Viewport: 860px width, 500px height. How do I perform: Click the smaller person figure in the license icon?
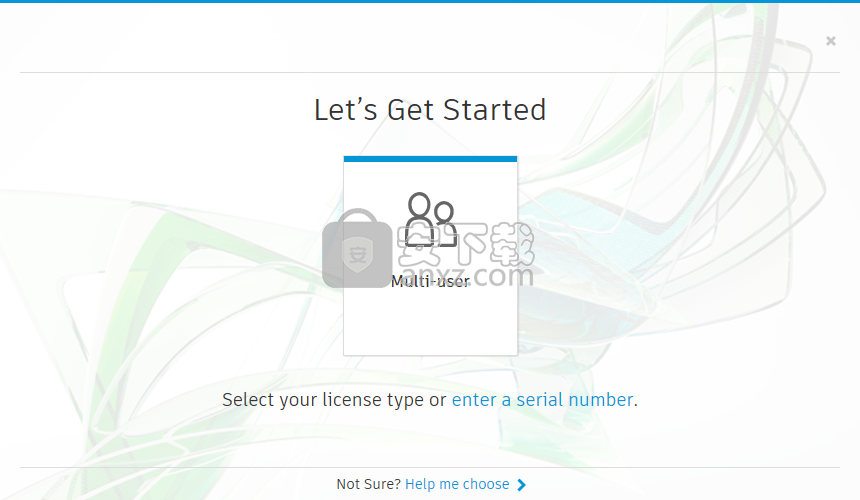445,222
